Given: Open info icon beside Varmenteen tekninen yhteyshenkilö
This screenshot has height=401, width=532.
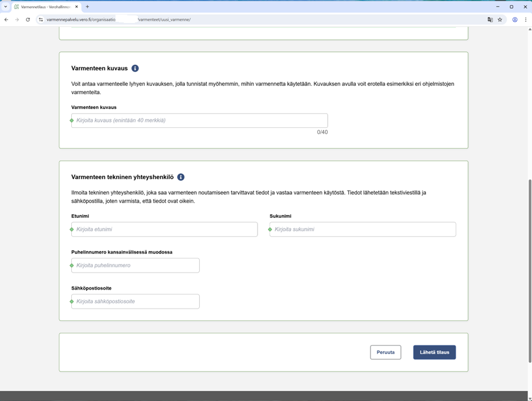Looking at the screenshot, I should [181, 177].
